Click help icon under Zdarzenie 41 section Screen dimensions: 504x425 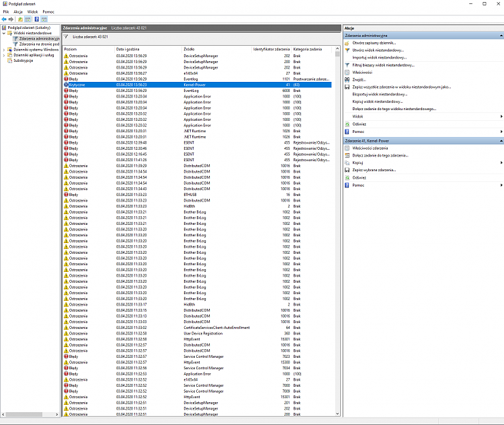[x=347, y=185]
